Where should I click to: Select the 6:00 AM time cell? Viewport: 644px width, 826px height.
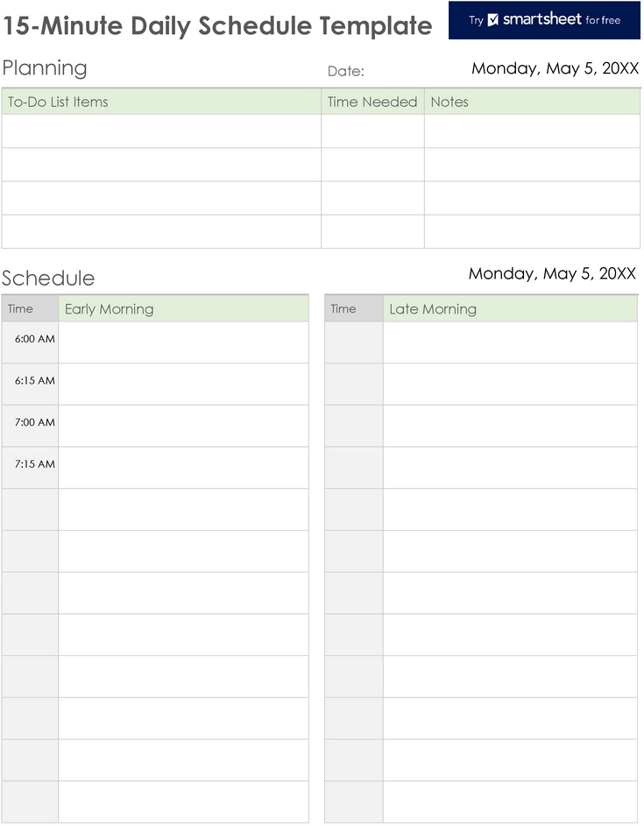[30, 342]
